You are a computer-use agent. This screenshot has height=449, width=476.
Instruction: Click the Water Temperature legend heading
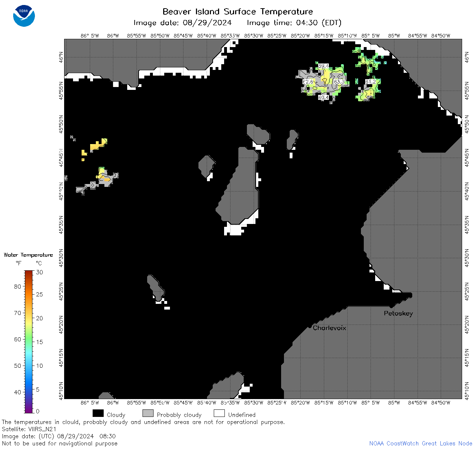[28, 255]
